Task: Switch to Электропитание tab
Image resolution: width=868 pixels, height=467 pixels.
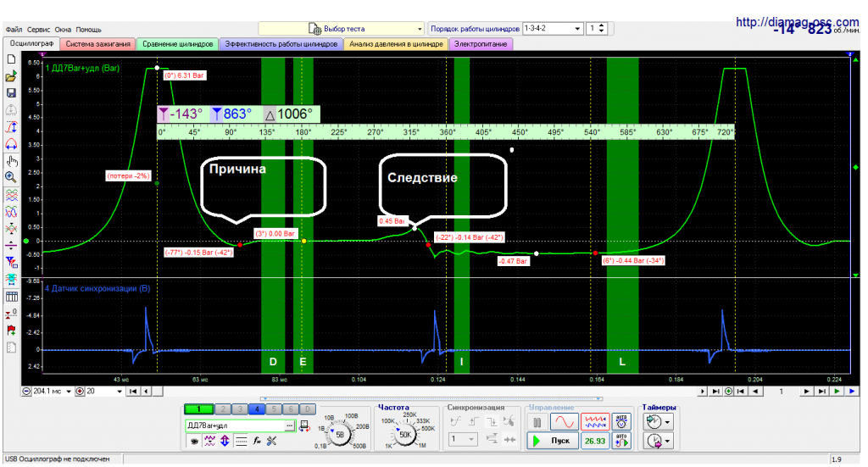Action: click(481, 44)
